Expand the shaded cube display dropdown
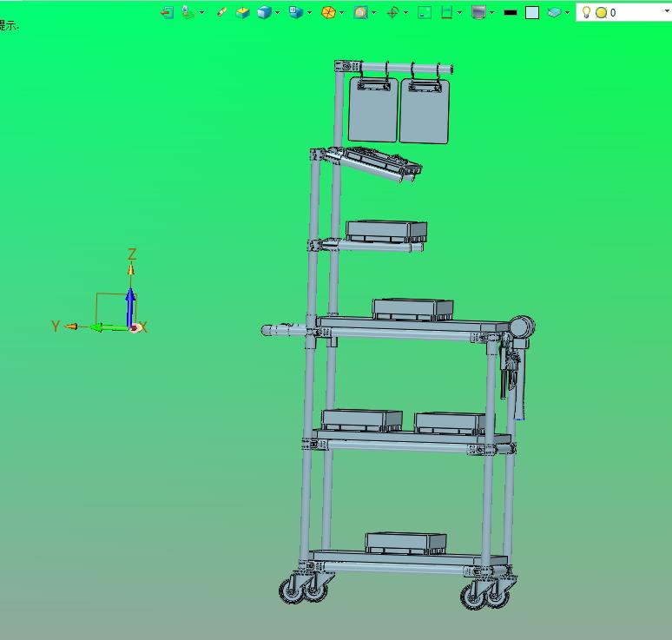Image resolution: width=672 pixels, height=640 pixels. click(x=277, y=13)
